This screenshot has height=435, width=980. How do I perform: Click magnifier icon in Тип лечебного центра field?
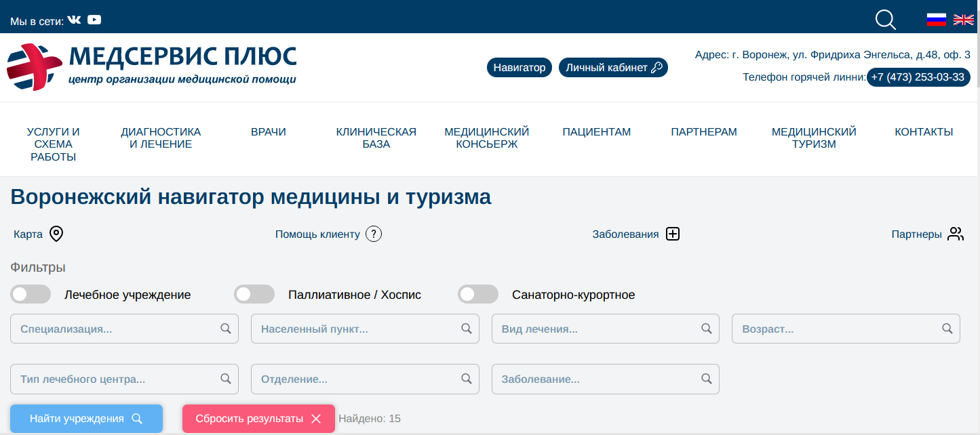226,379
